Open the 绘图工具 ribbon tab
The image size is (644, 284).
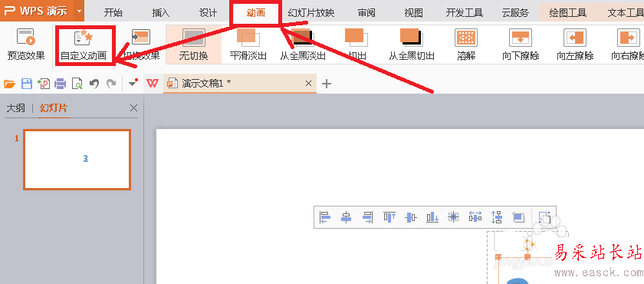coord(568,13)
